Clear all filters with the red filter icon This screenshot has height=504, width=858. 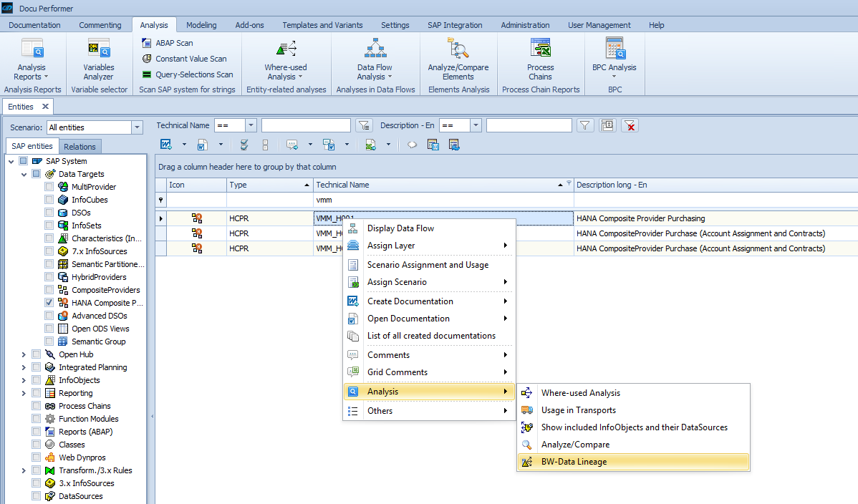point(630,125)
